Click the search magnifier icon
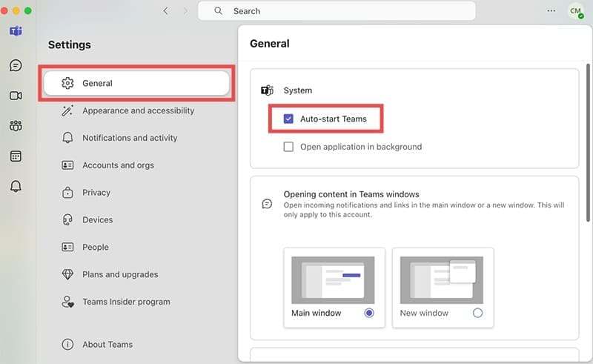 point(218,11)
